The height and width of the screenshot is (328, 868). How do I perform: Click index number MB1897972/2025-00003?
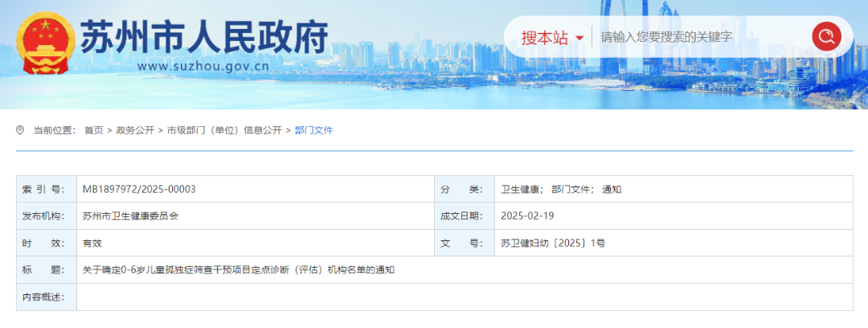tap(139, 189)
